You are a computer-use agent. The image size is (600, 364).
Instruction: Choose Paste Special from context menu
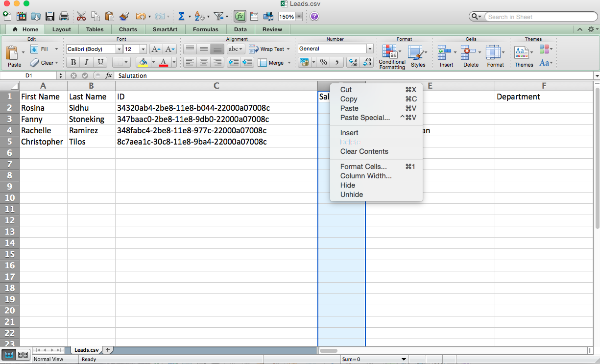[x=377, y=118]
